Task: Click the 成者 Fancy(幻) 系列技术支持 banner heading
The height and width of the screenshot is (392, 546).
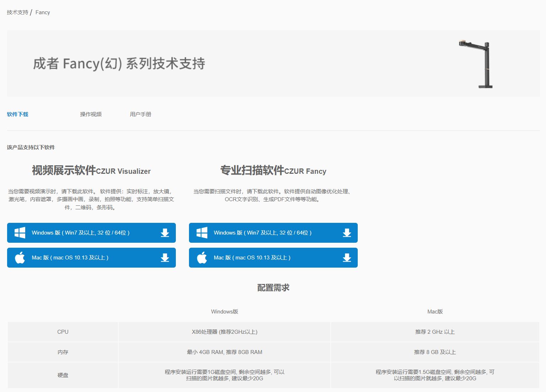Action: 119,64
